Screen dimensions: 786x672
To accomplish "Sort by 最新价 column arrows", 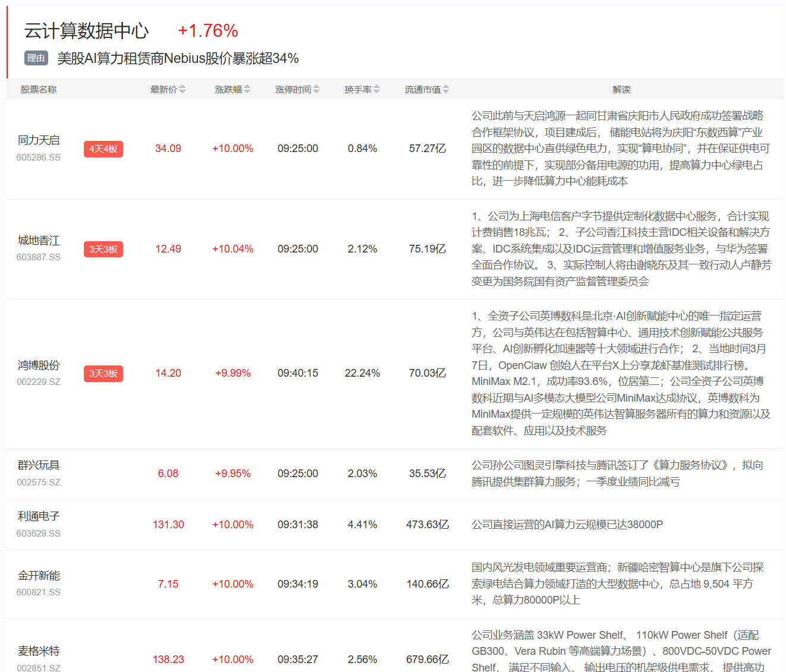I will pos(182,89).
